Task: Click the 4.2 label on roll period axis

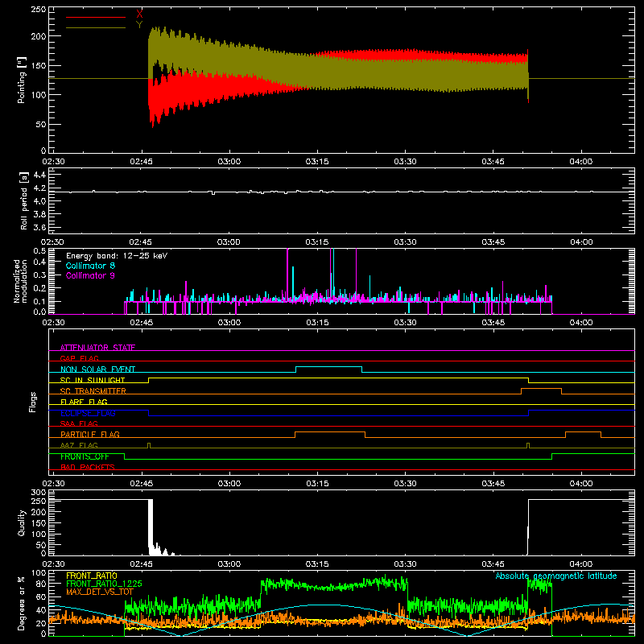Action: [39, 188]
